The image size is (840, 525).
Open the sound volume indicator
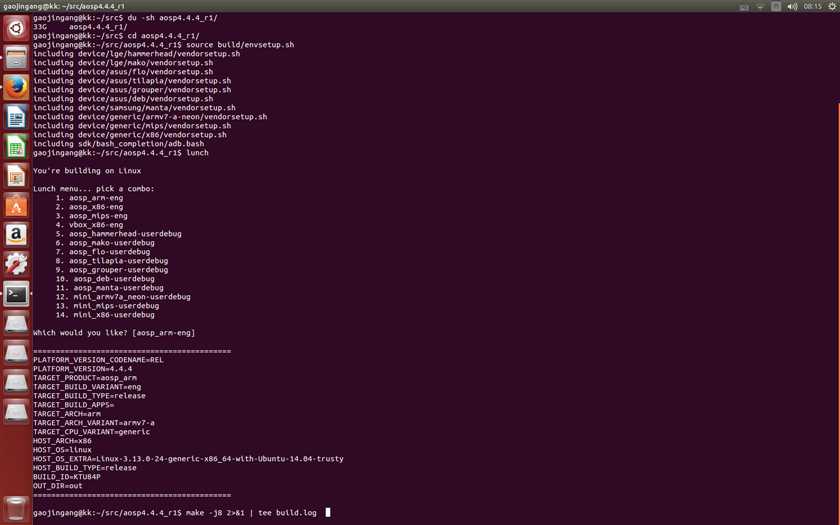[x=792, y=6]
